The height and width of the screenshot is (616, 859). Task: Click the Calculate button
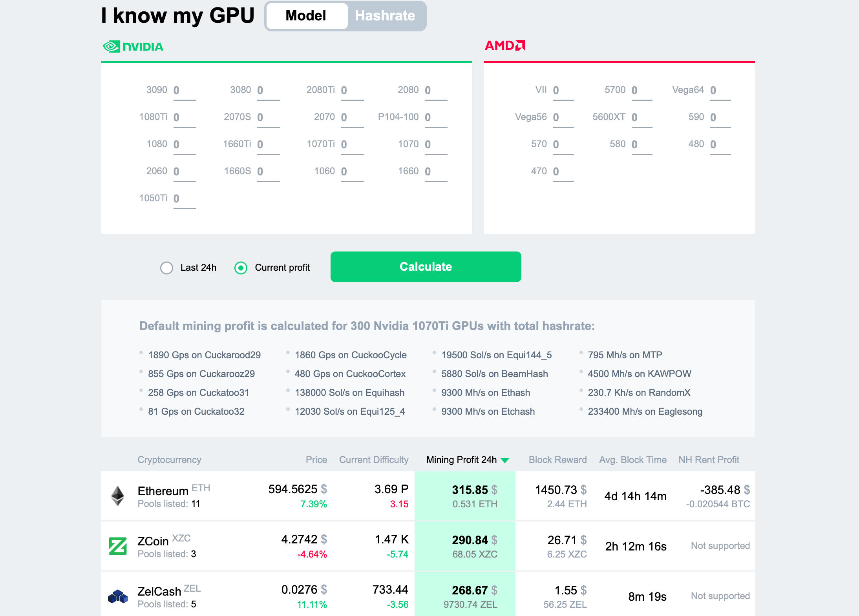pyautogui.click(x=425, y=267)
